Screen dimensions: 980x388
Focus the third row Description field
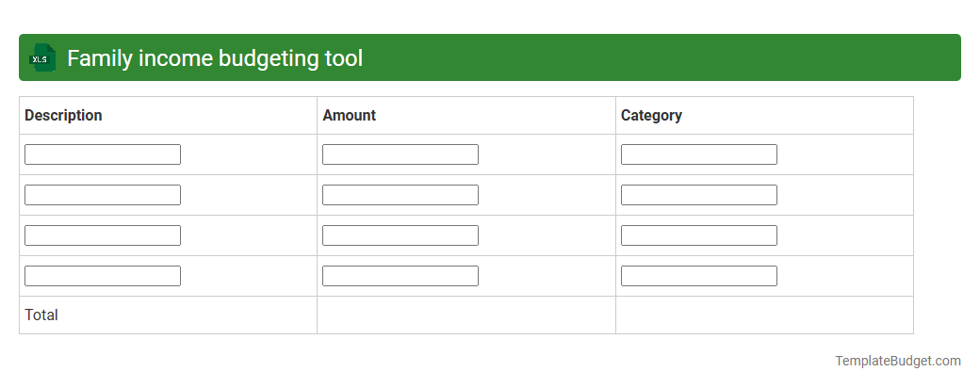(103, 235)
